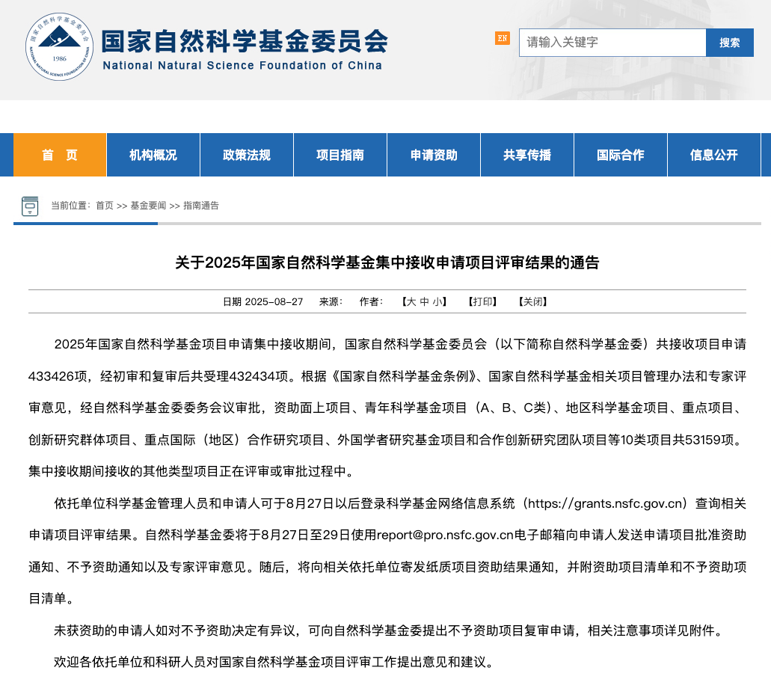
Task: Click the breadcrumb document icon
Action: 30,206
